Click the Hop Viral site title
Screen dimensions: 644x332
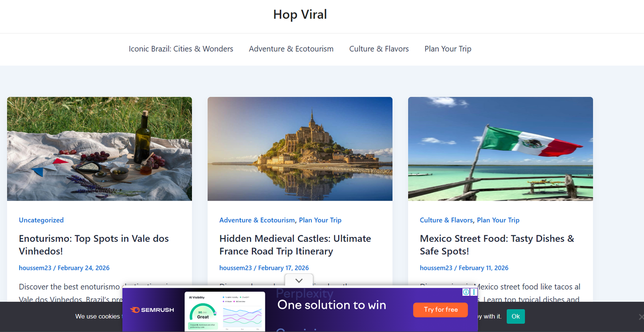300,15
